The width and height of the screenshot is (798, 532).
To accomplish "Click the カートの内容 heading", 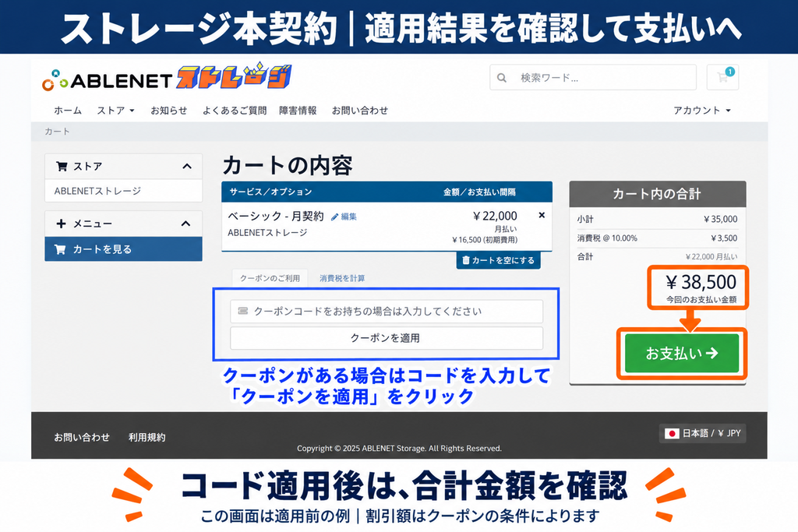I will 287,166.
